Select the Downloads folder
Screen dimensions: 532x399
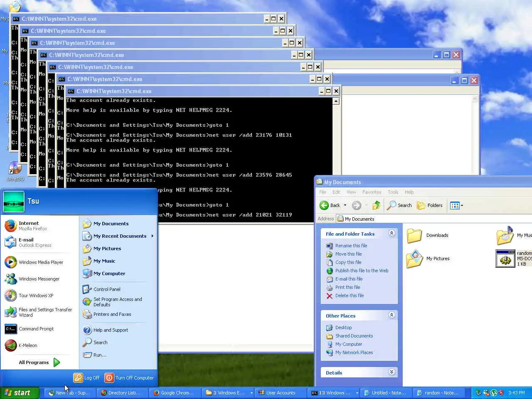coord(428,235)
